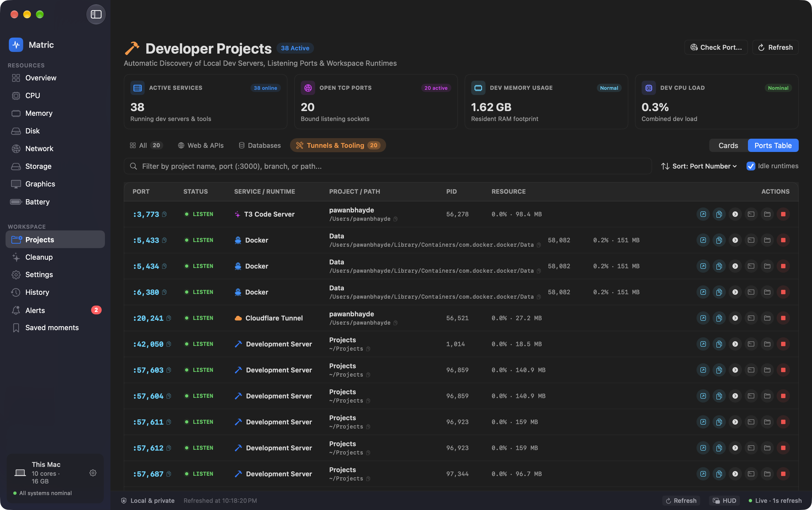Open Sort: Port Number dropdown
This screenshot has height=510, width=812.
(x=699, y=166)
